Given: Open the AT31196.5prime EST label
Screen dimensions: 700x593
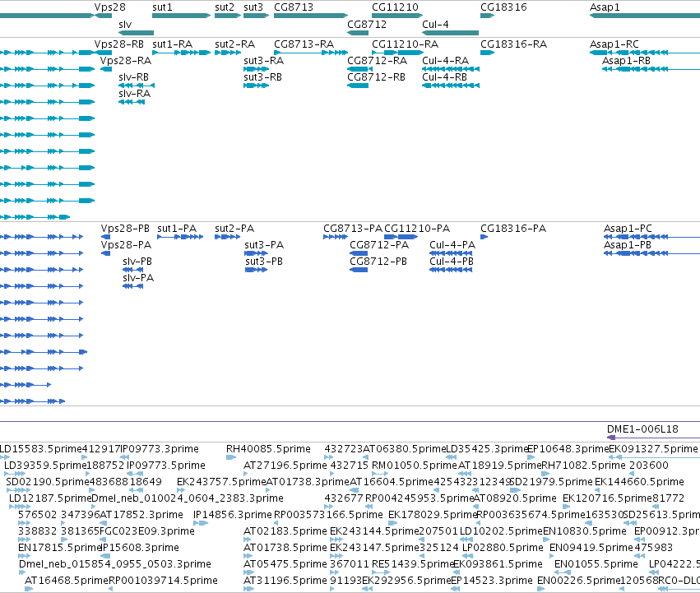Looking at the screenshot, I should [x=285, y=581].
